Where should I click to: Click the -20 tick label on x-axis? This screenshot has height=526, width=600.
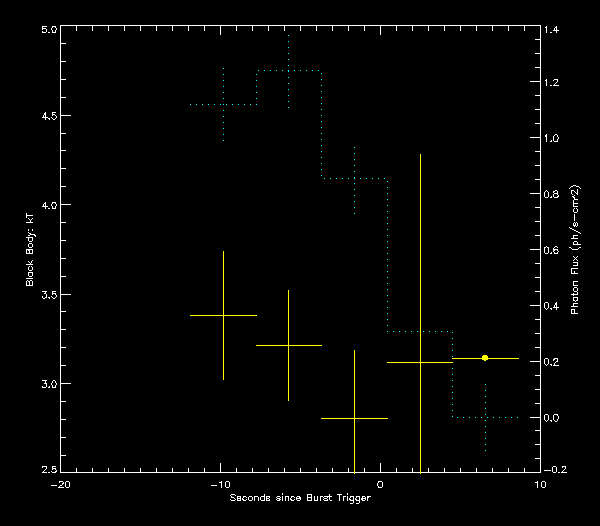[60, 484]
